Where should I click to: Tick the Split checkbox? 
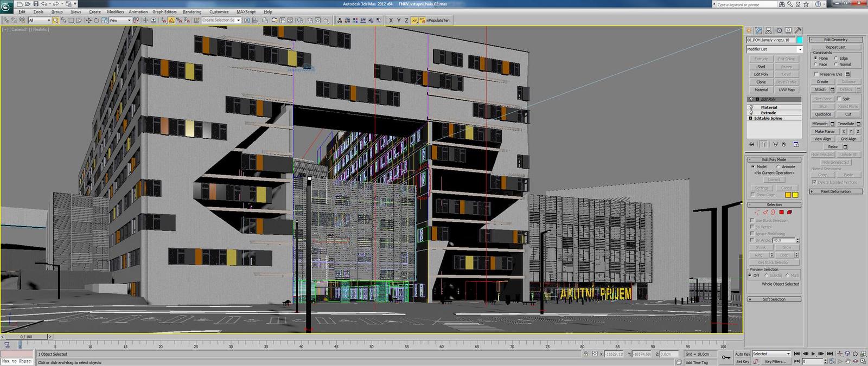point(839,99)
